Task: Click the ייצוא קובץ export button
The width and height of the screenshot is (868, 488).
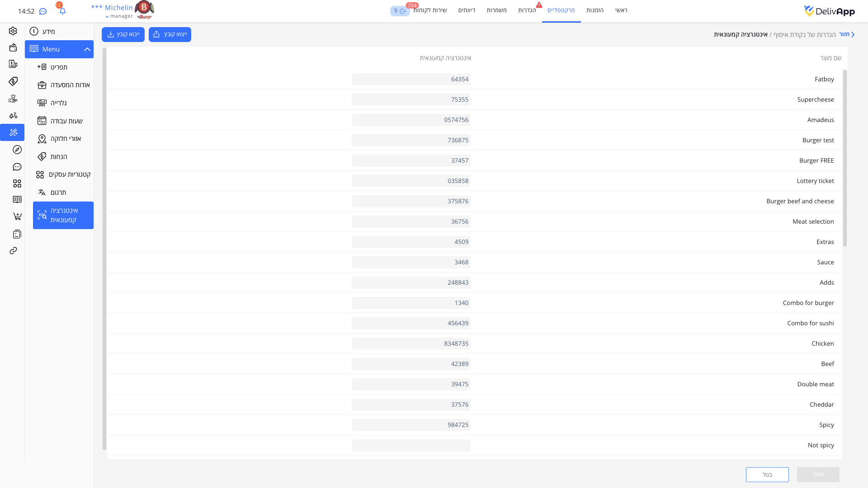Action: (x=170, y=34)
